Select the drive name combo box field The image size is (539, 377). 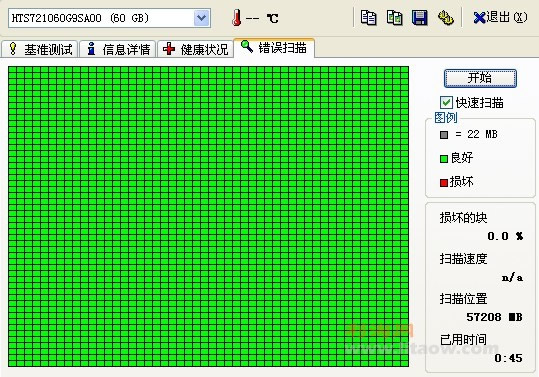pos(109,18)
